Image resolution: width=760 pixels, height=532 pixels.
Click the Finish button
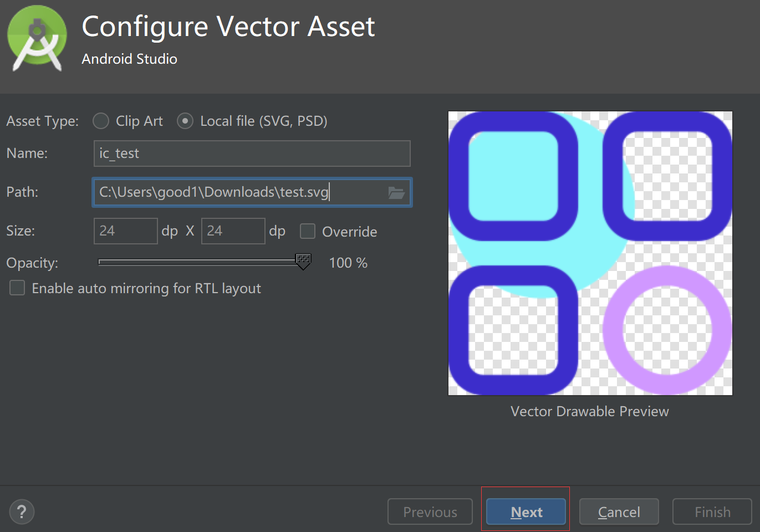(712, 511)
